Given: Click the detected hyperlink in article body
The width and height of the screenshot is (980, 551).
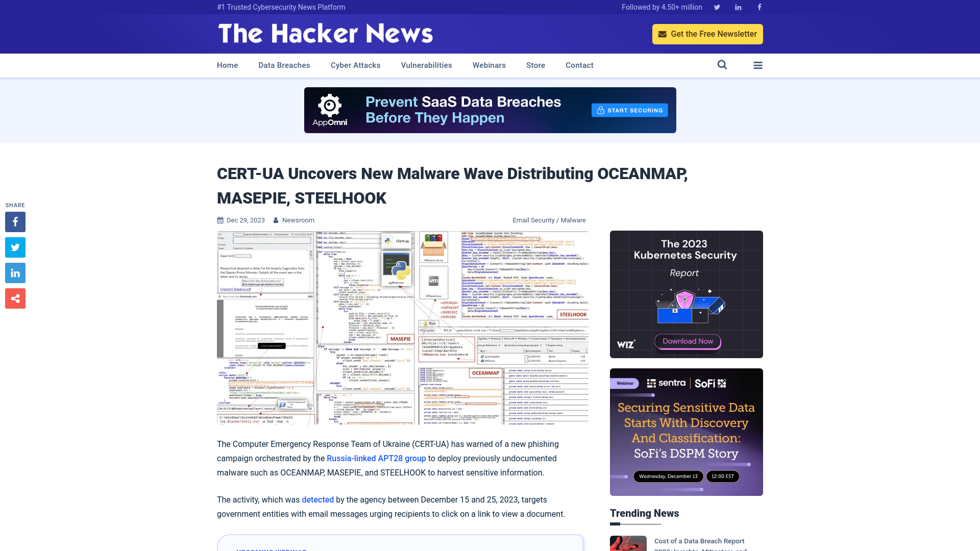Looking at the screenshot, I should pyautogui.click(x=317, y=499).
